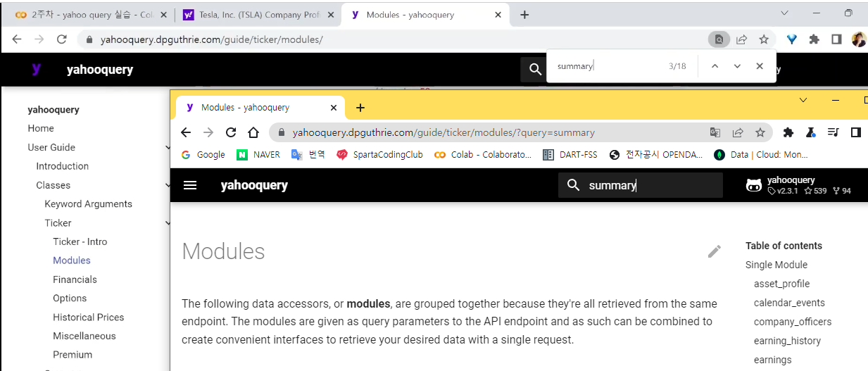Open Ticker - Intro page
Viewport: 868px width, 371px height.
pyautogui.click(x=80, y=241)
